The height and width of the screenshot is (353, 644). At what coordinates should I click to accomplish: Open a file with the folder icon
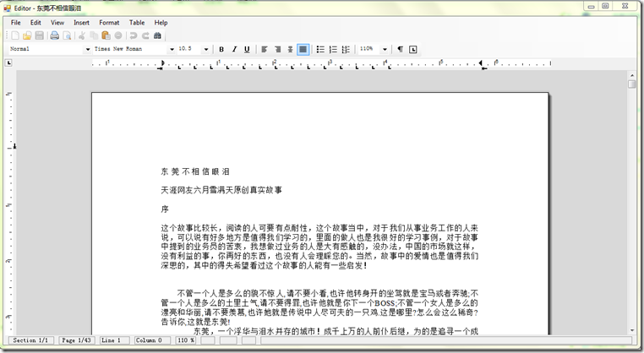coord(27,35)
